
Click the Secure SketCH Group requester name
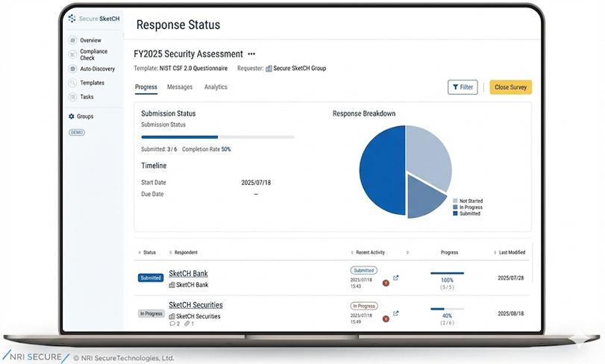pyautogui.click(x=300, y=69)
